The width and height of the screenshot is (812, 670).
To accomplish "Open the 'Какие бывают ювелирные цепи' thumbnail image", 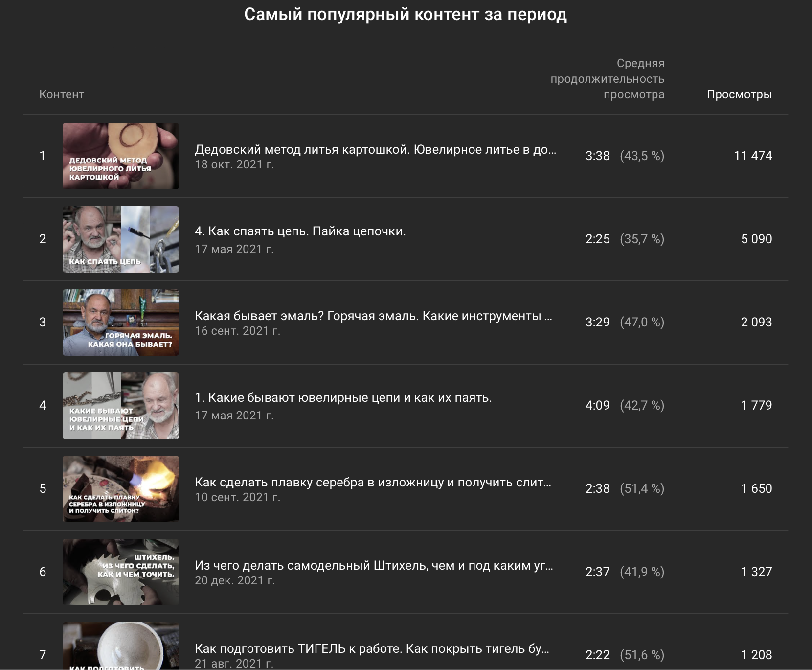I will pos(120,405).
